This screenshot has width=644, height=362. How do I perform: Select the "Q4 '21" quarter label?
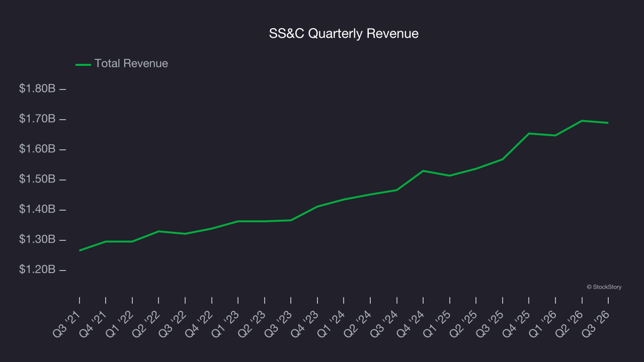pos(94,323)
